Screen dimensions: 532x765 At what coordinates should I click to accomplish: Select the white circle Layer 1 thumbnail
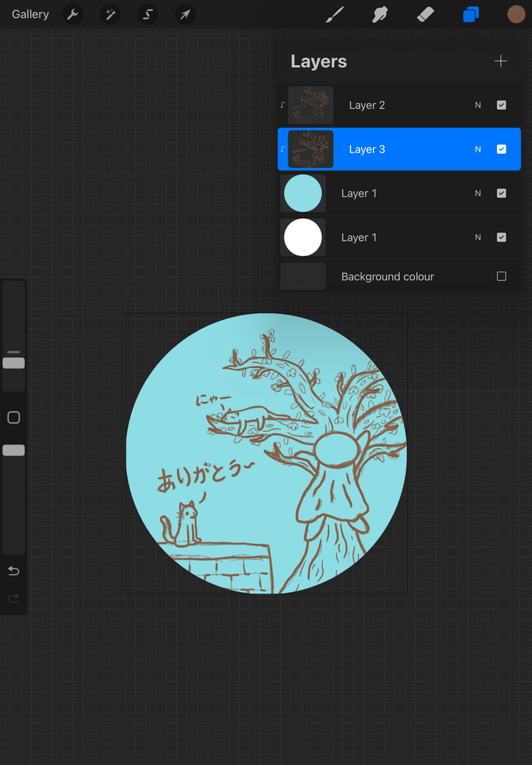click(303, 238)
